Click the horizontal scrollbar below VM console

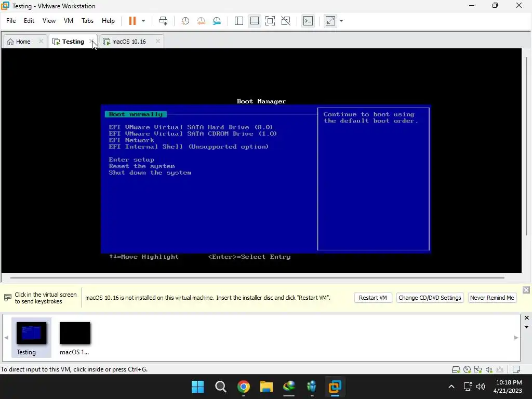point(257,277)
